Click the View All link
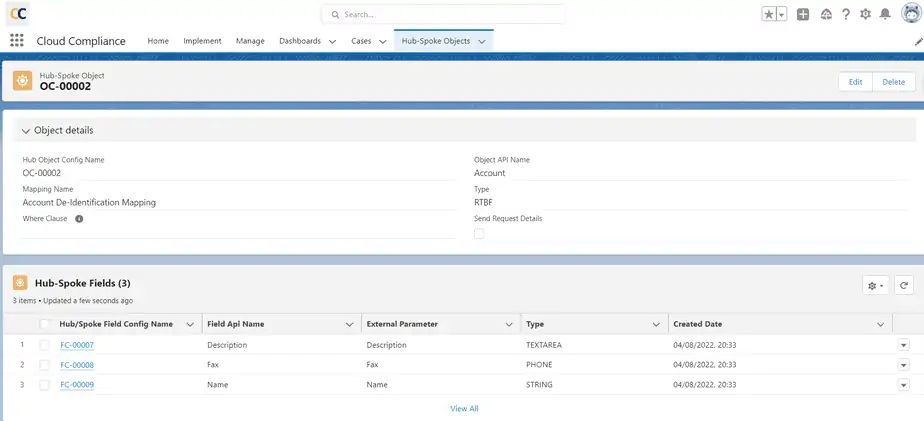924x421 pixels. 464,408
